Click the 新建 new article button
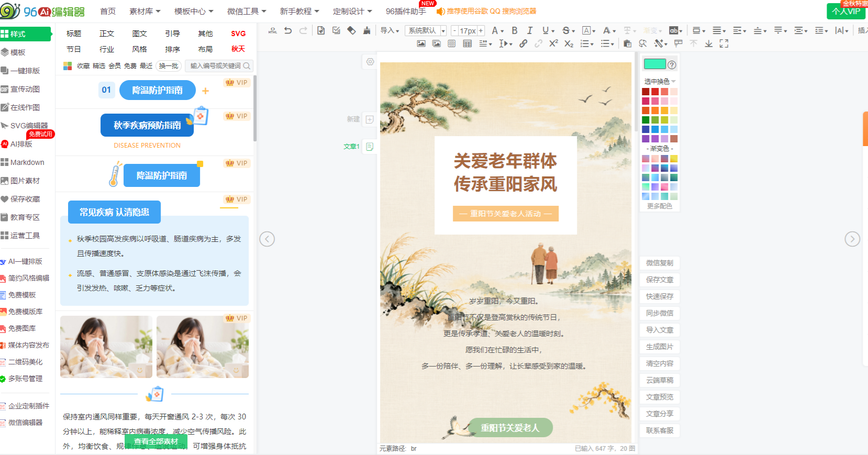Viewport: 868px width, 455px height. click(360, 119)
